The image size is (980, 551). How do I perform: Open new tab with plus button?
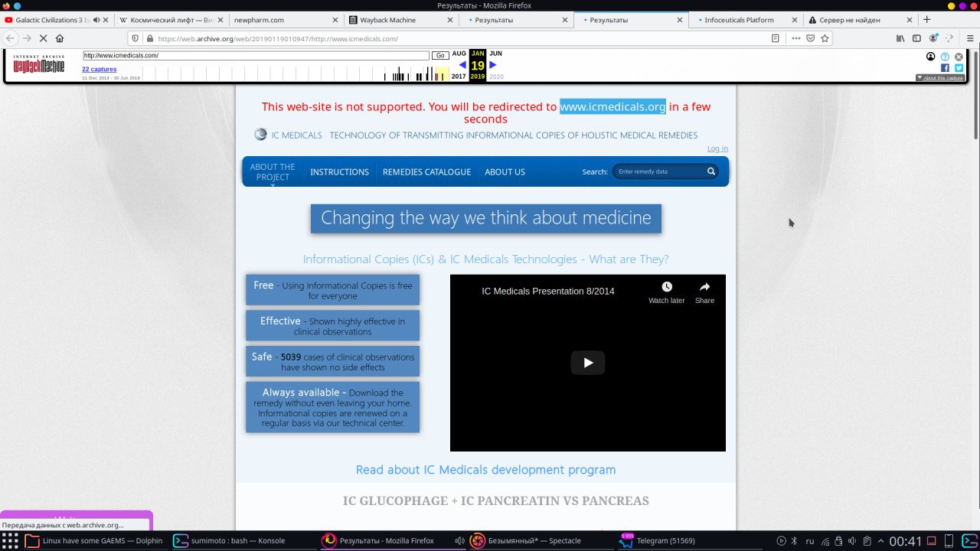927,20
